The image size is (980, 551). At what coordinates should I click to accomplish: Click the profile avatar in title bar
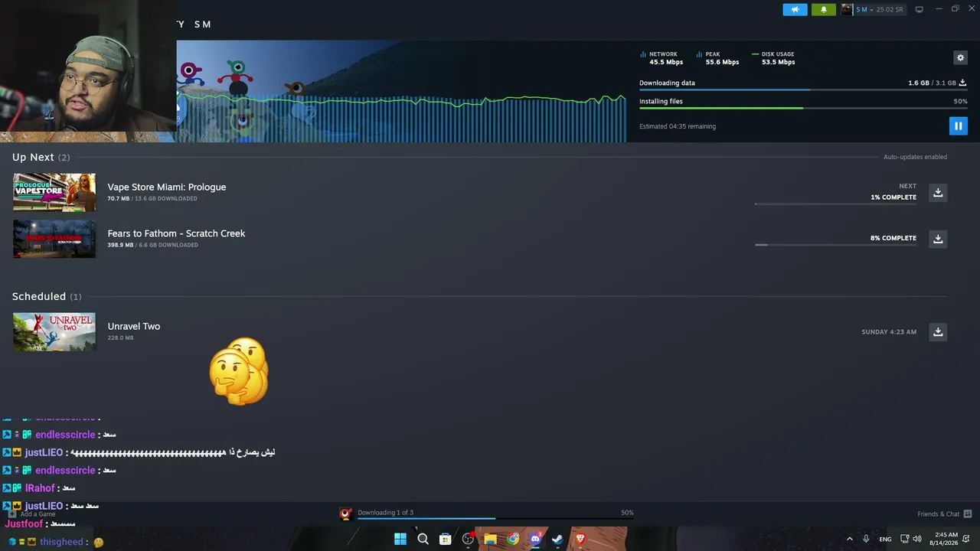(x=847, y=9)
